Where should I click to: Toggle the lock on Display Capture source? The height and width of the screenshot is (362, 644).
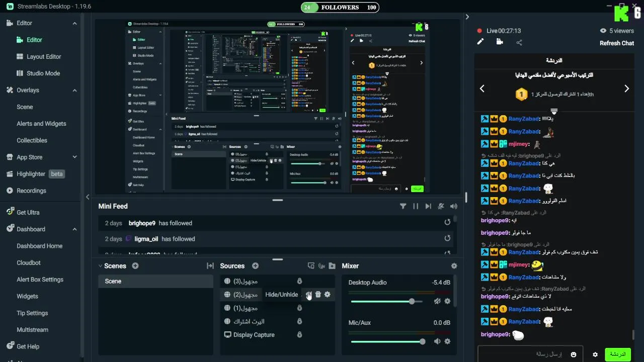coord(299,335)
